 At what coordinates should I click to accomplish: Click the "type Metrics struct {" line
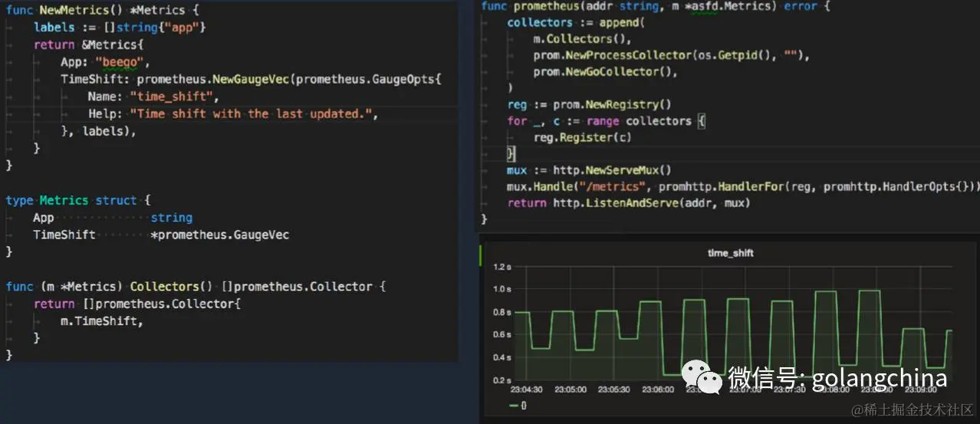pyautogui.click(x=77, y=200)
